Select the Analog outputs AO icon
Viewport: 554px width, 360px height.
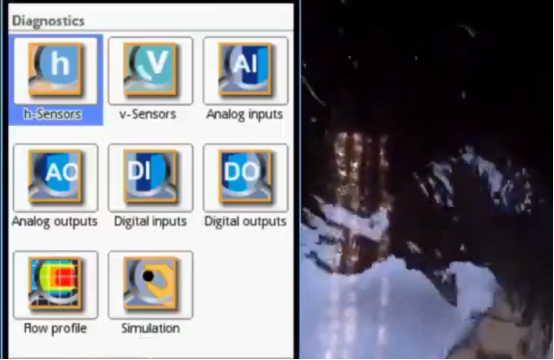[55, 177]
